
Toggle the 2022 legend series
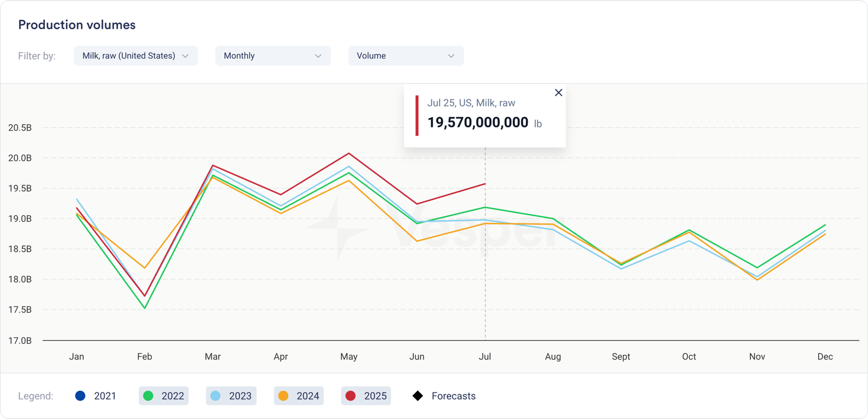click(x=164, y=396)
